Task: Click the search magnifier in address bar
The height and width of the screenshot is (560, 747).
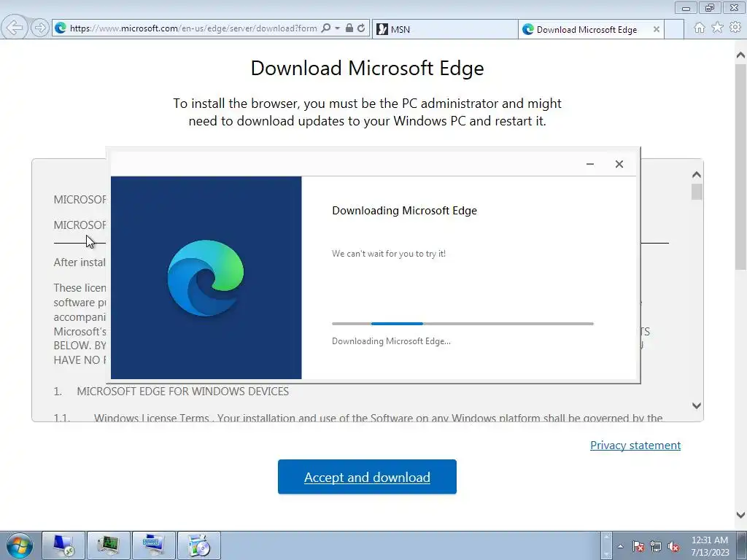Action: click(326, 28)
